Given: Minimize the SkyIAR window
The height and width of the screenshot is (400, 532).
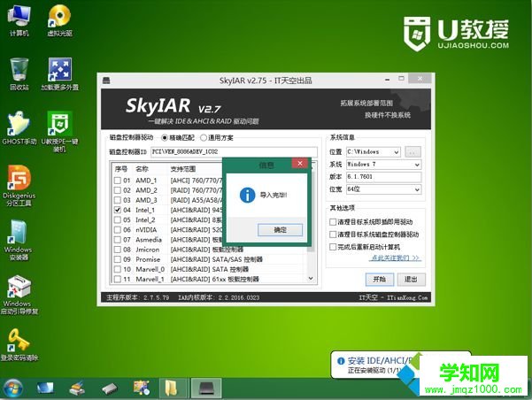Looking at the screenshot, I should tap(388, 80).
